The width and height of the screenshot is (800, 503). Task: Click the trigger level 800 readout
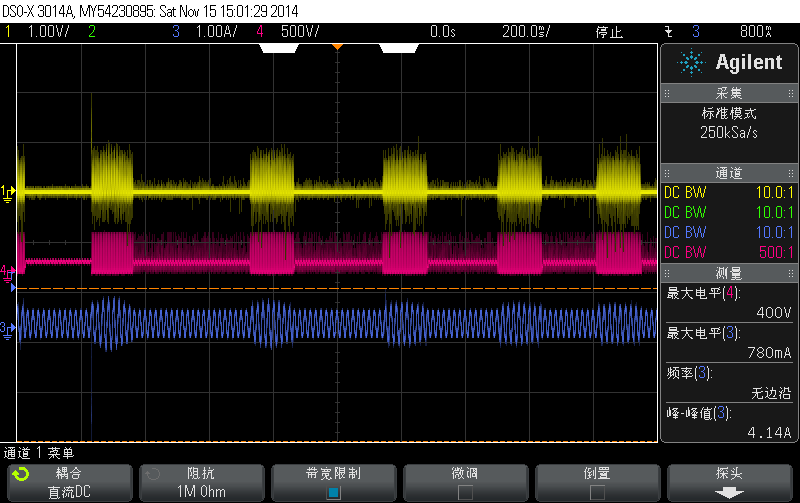pyautogui.click(x=756, y=32)
